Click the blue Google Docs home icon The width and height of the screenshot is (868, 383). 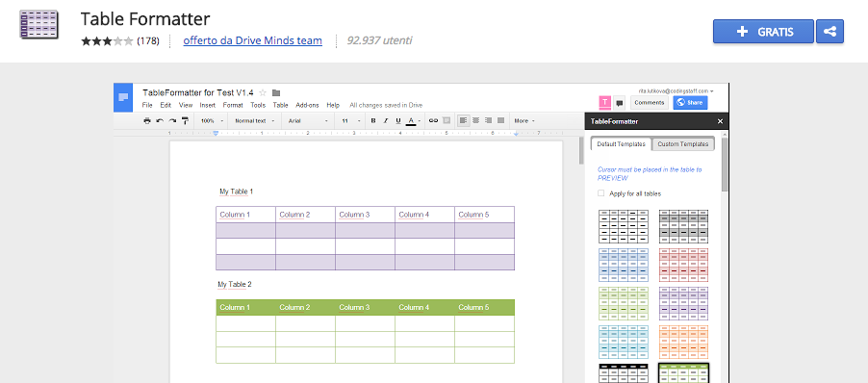(x=123, y=97)
